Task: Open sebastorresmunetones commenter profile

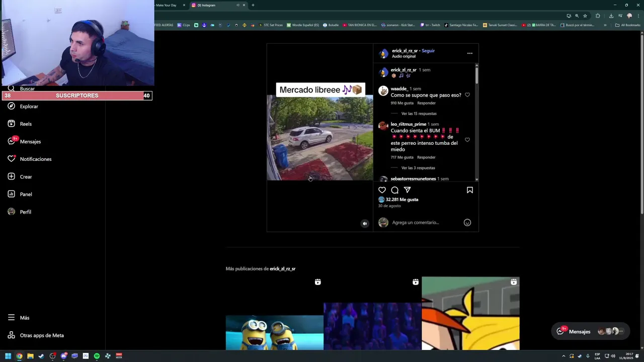Action: pyautogui.click(x=413, y=178)
